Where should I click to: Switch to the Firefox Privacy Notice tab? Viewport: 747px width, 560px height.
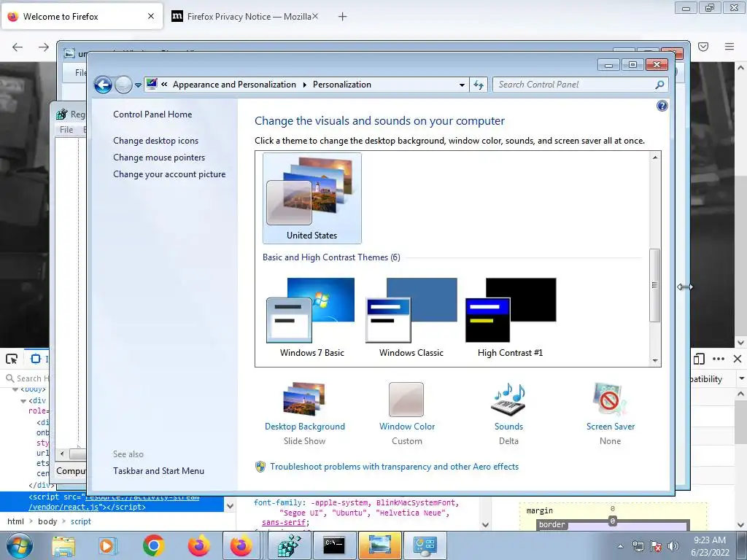pyautogui.click(x=244, y=17)
